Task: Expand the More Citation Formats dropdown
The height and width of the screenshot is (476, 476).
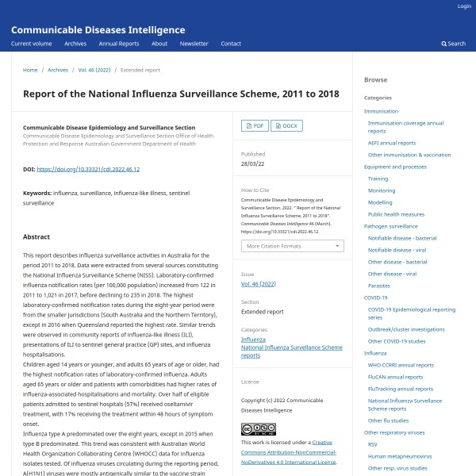Action: point(293,246)
